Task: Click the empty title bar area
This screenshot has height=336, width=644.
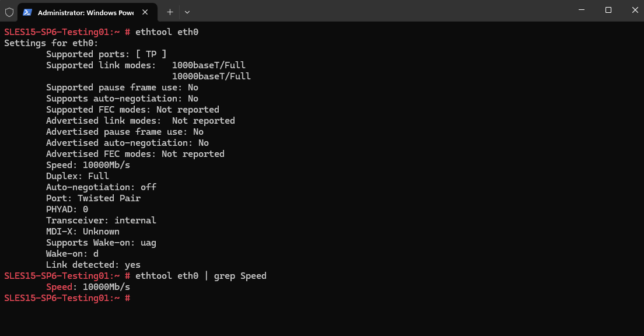Action: point(379,10)
